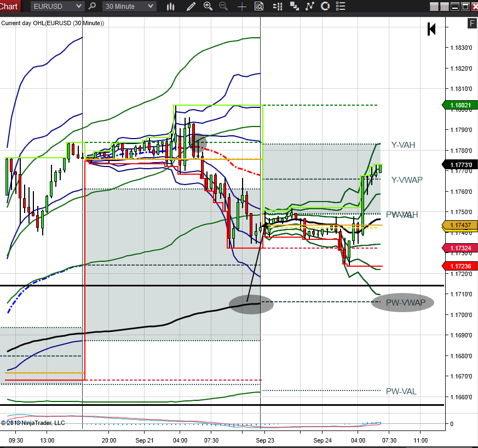Click the indicator panel 0 axis label
Image resolution: width=478 pixels, height=448 pixels.
452,423
